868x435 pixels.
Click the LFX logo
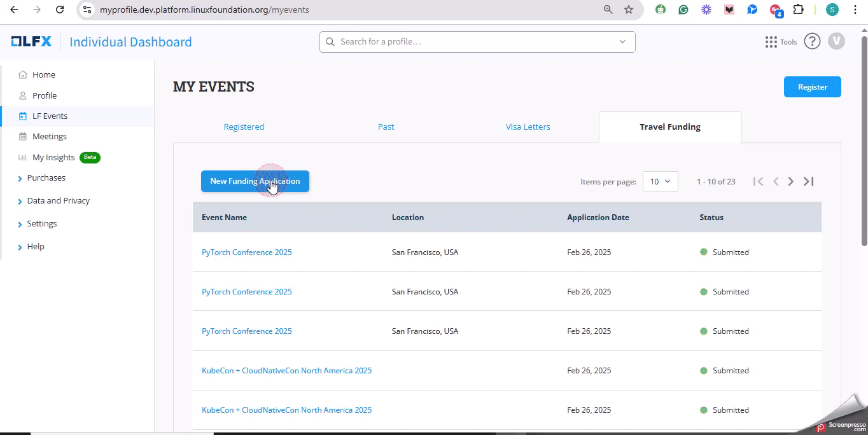pyautogui.click(x=31, y=42)
